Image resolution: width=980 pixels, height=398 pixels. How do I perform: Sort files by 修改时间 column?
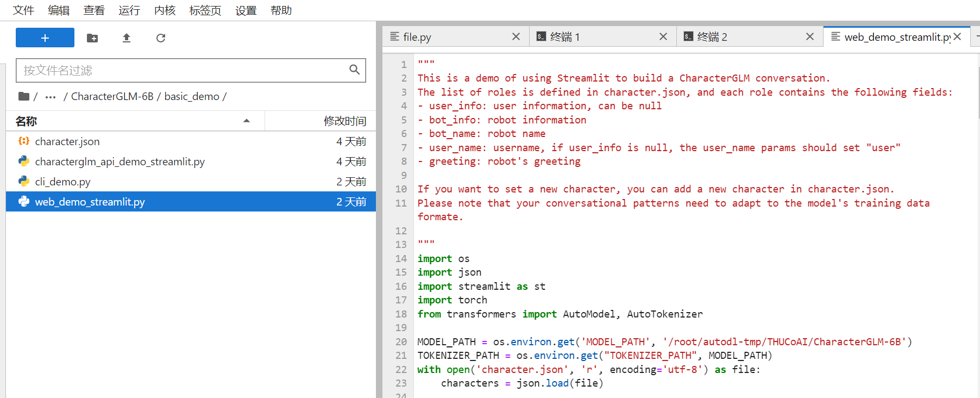tap(345, 121)
